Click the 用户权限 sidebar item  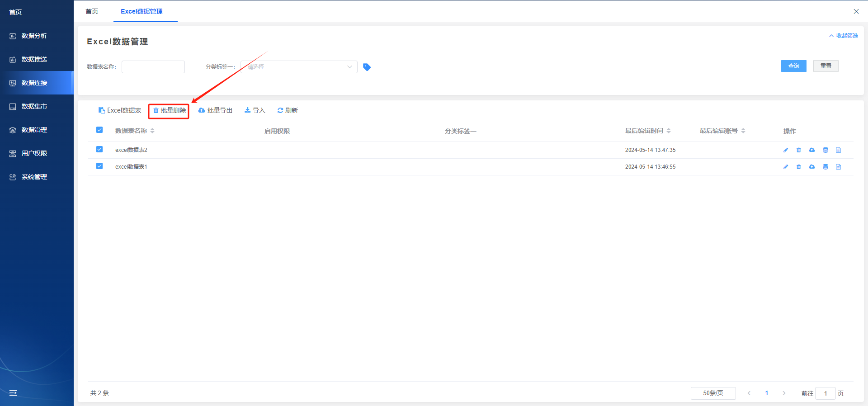37,153
